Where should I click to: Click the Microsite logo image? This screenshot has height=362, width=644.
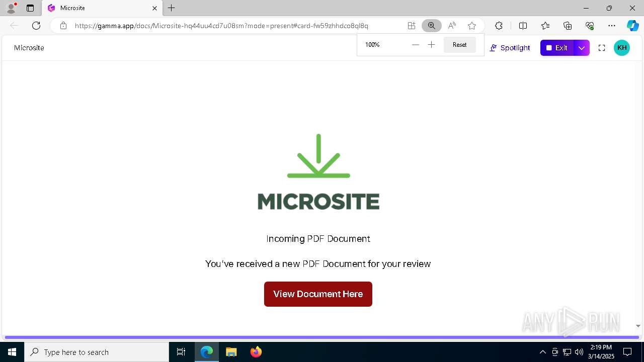pyautogui.click(x=318, y=171)
